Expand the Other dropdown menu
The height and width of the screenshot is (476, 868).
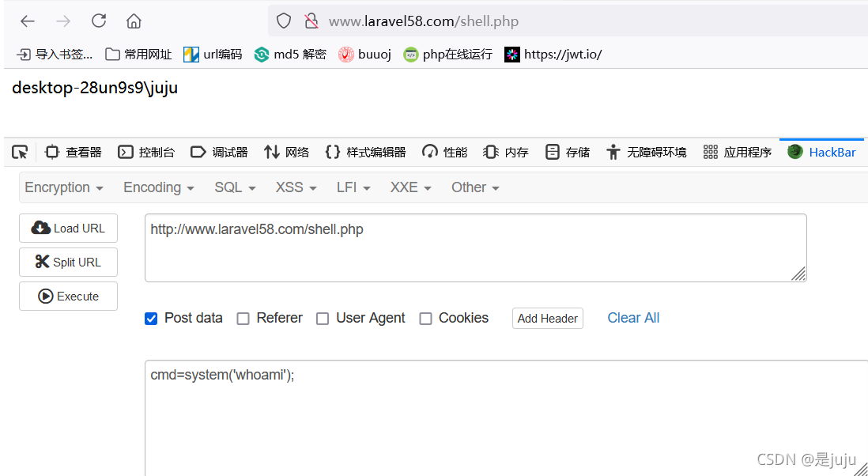(x=476, y=187)
